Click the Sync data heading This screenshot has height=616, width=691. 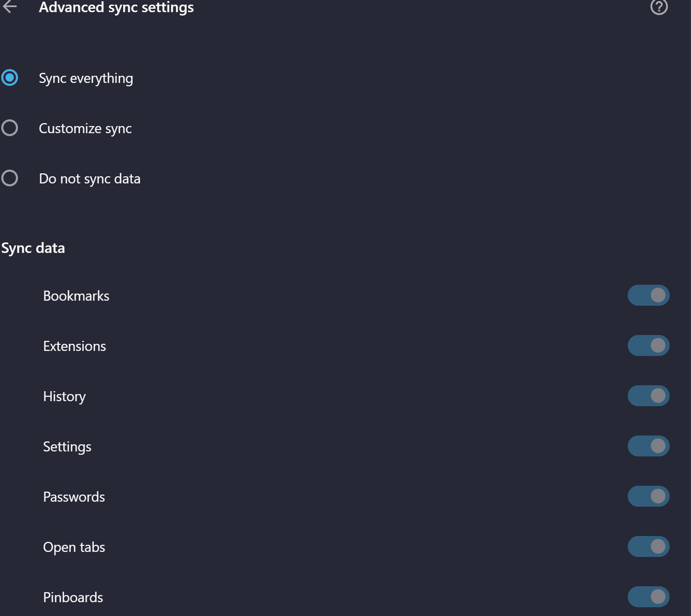(33, 248)
